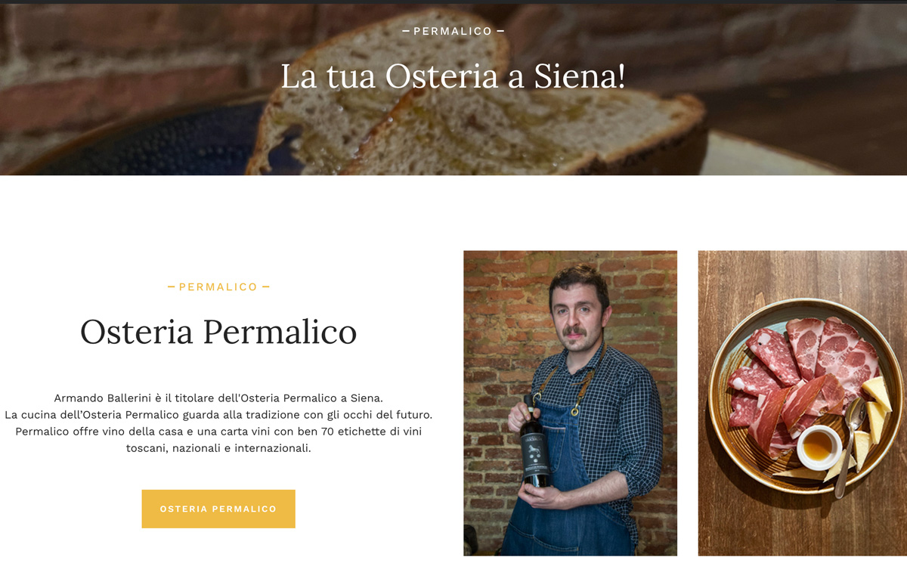This screenshot has width=907, height=588.
Task: Click the white PERMALICO label in the hero banner
Action: [x=453, y=31]
